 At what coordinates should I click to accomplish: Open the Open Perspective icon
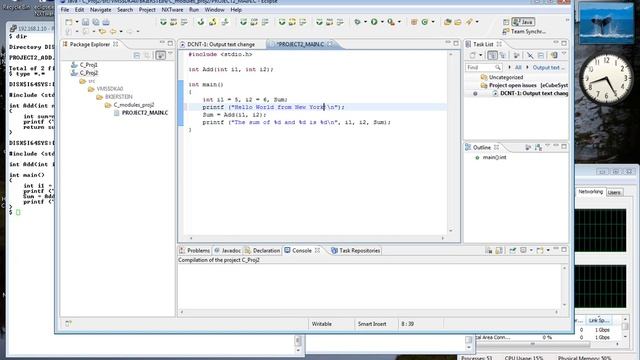pyautogui.click(x=506, y=22)
